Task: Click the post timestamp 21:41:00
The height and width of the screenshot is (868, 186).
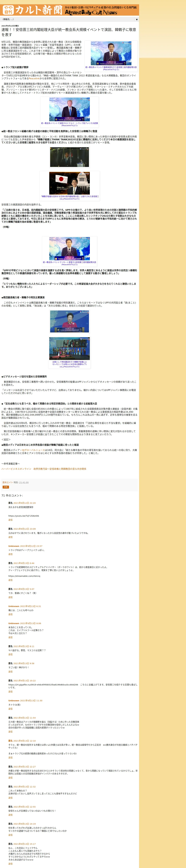Action: (24, 482)
